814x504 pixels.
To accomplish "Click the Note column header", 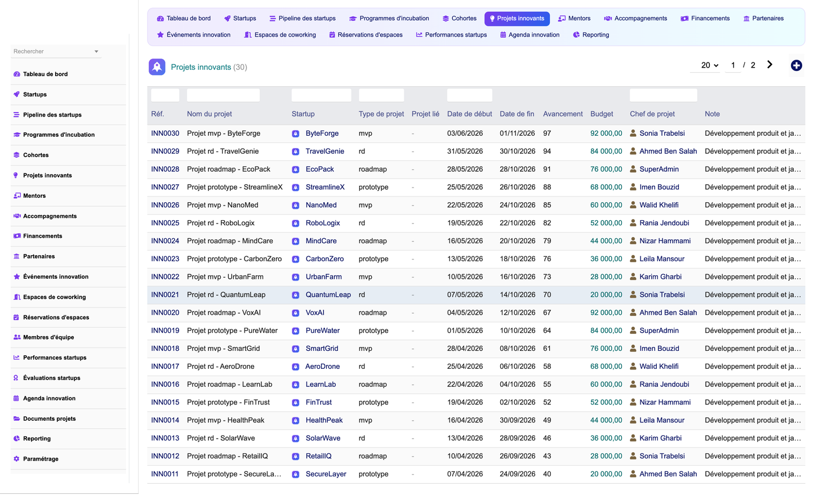I will pyautogui.click(x=712, y=114).
